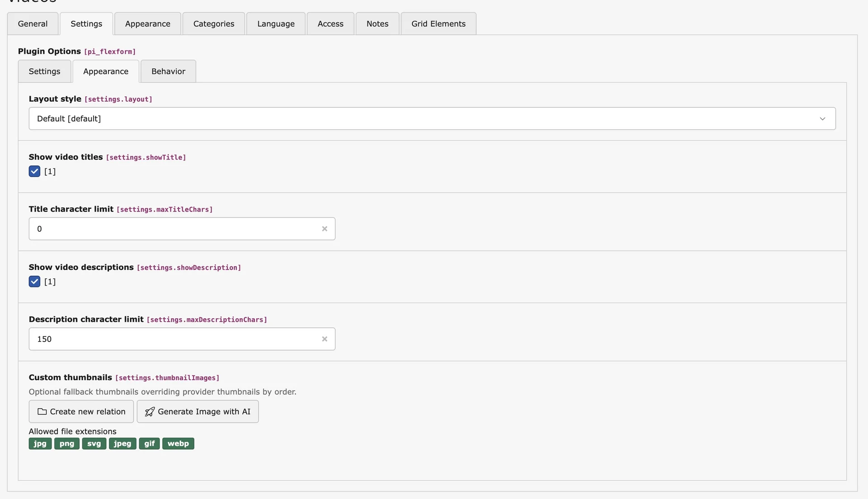The image size is (868, 499).
Task: Click the Create new relation button
Action: pos(81,411)
